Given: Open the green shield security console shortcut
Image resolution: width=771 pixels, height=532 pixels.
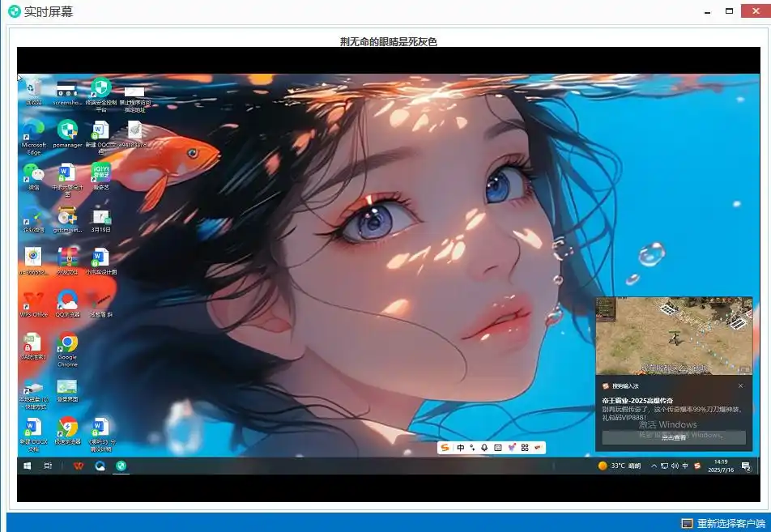Looking at the screenshot, I should [100, 95].
